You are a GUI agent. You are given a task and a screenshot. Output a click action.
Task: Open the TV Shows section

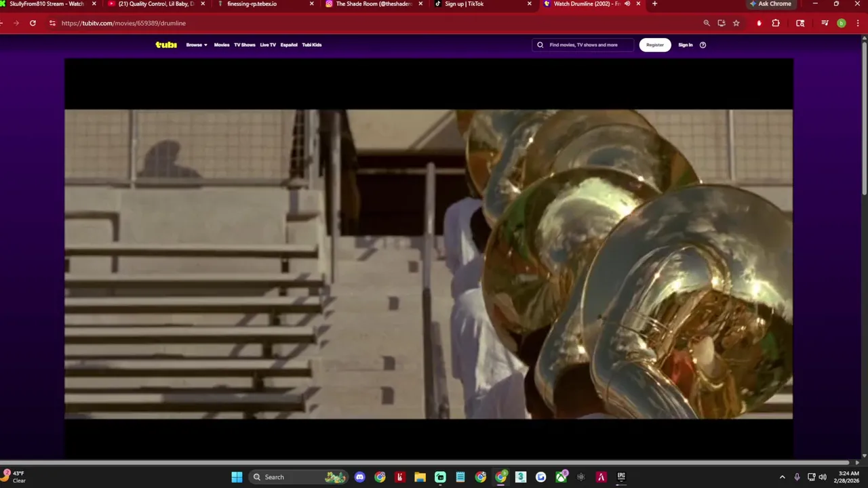point(245,45)
